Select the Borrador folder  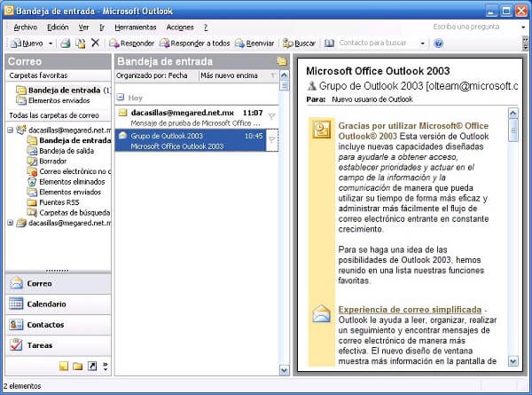pyautogui.click(x=47, y=161)
